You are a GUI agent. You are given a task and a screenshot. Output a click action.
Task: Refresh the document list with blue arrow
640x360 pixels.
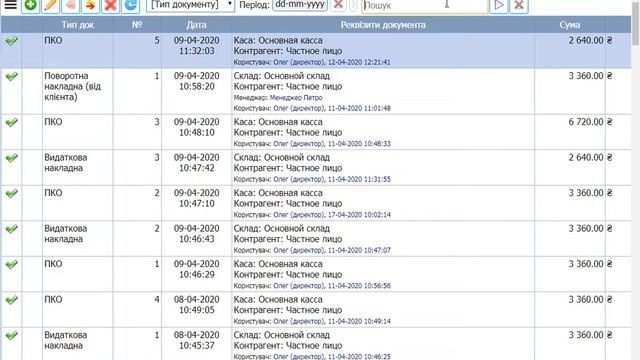pos(130,5)
